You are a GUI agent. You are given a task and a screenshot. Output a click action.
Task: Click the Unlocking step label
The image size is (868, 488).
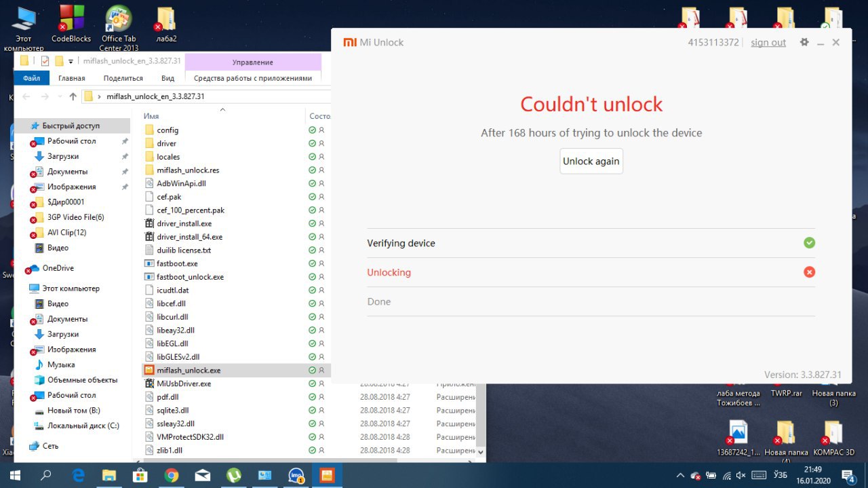pyautogui.click(x=389, y=272)
